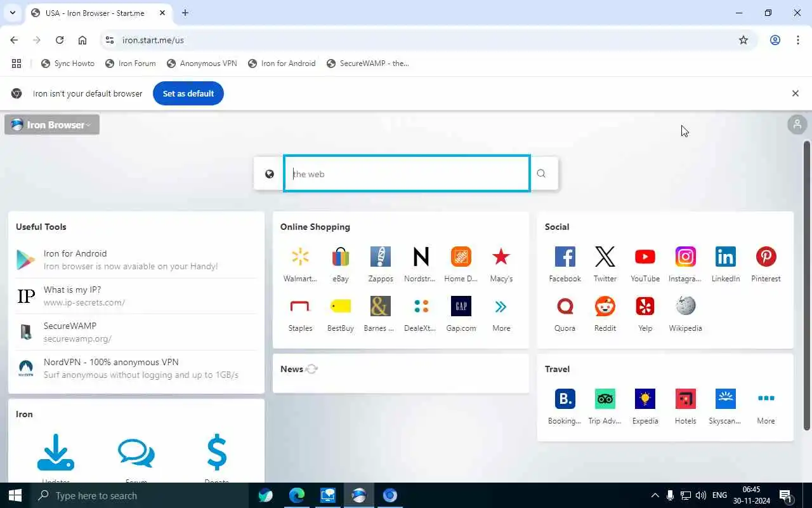Screen dimensions: 812x508
Task: Open the Iron Browser dropdown menu
Action: (x=52, y=124)
